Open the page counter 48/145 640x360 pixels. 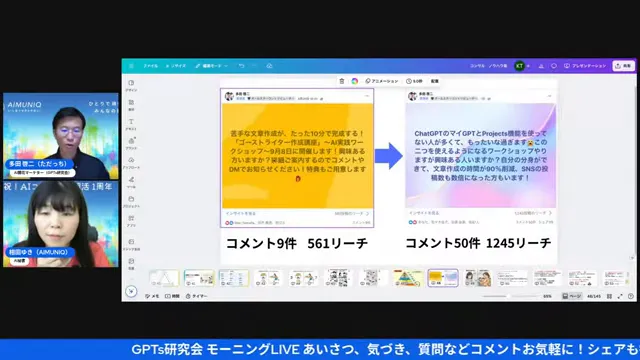594,296
